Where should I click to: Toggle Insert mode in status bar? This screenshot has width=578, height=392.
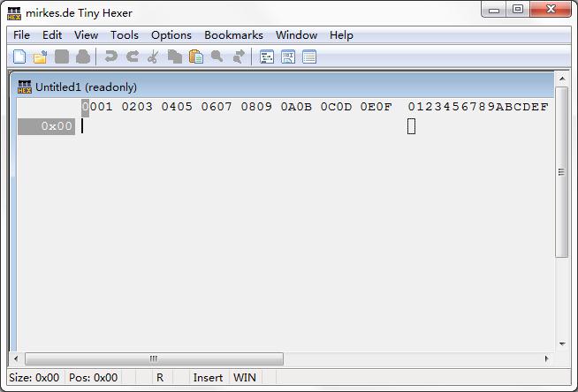(208, 377)
